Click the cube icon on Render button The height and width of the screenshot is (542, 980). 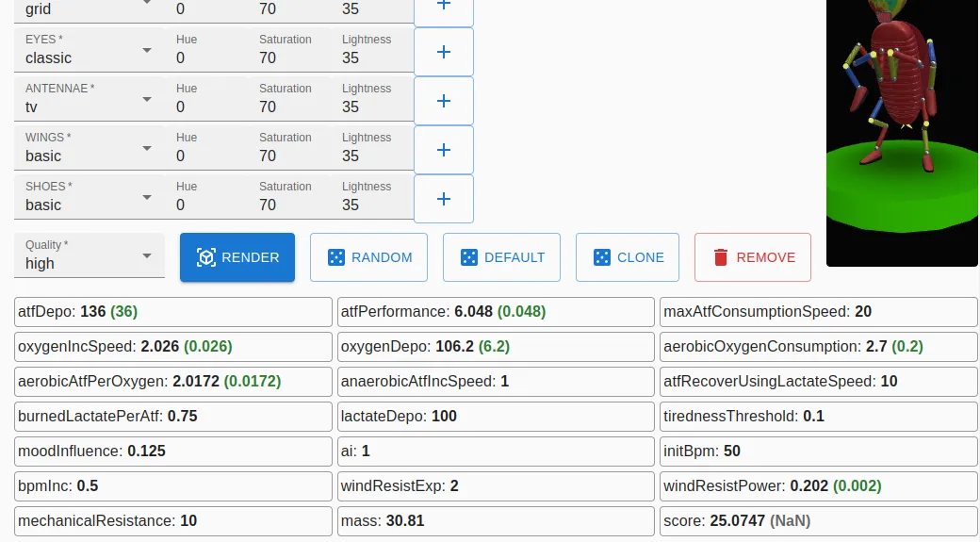pos(206,257)
